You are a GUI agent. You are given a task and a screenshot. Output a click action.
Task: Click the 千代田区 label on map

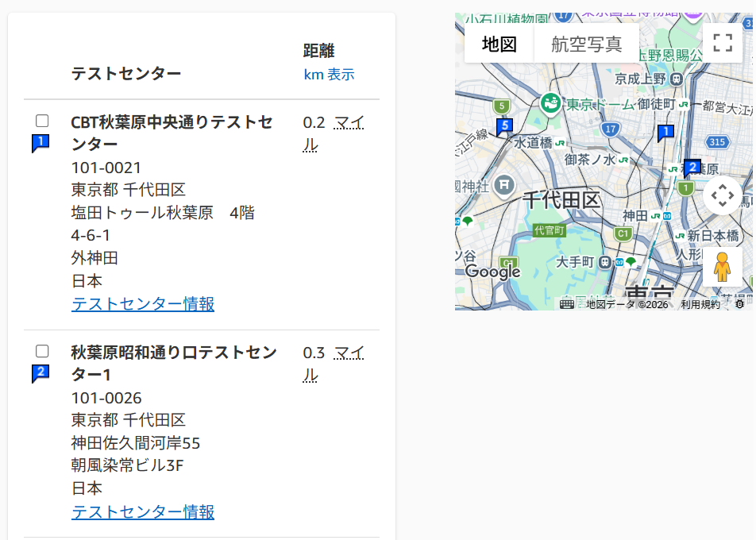561,199
